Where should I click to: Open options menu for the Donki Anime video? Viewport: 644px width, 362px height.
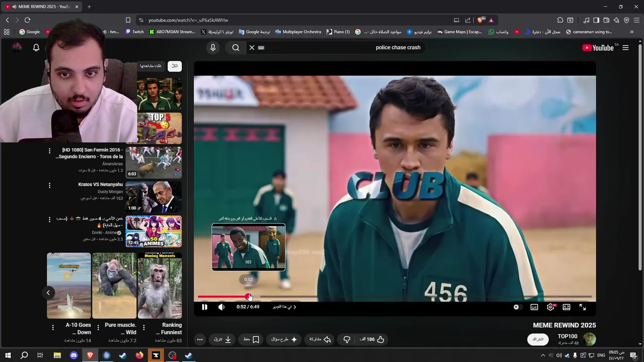(x=49, y=220)
